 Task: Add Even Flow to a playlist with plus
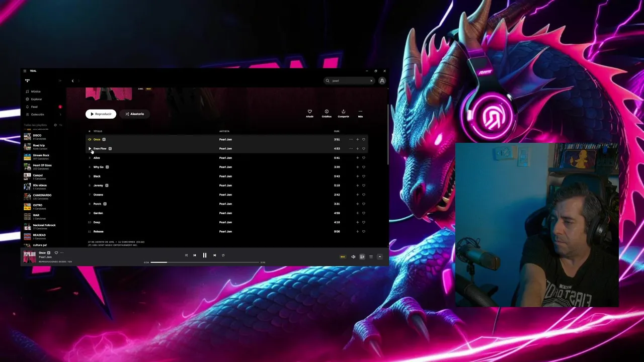click(357, 148)
